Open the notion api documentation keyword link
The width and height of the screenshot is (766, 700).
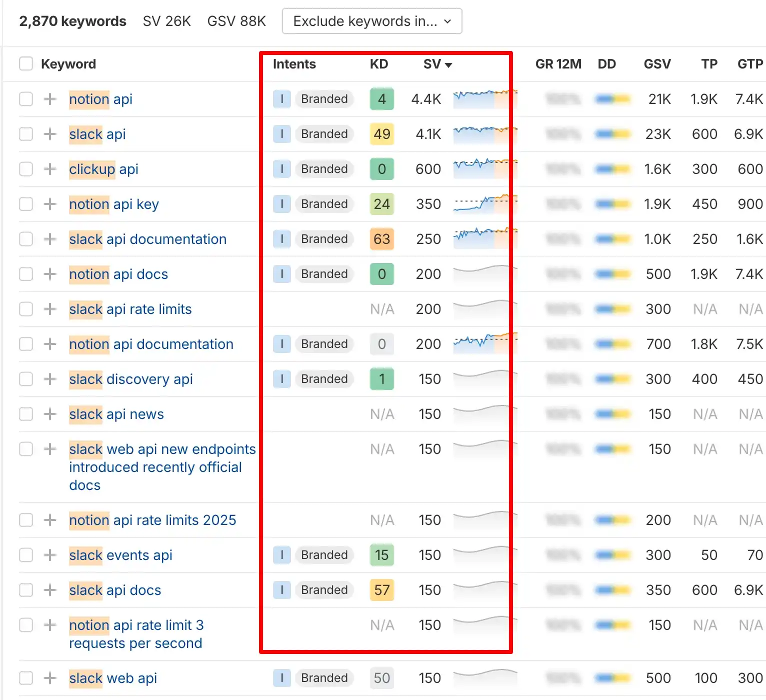point(151,344)
